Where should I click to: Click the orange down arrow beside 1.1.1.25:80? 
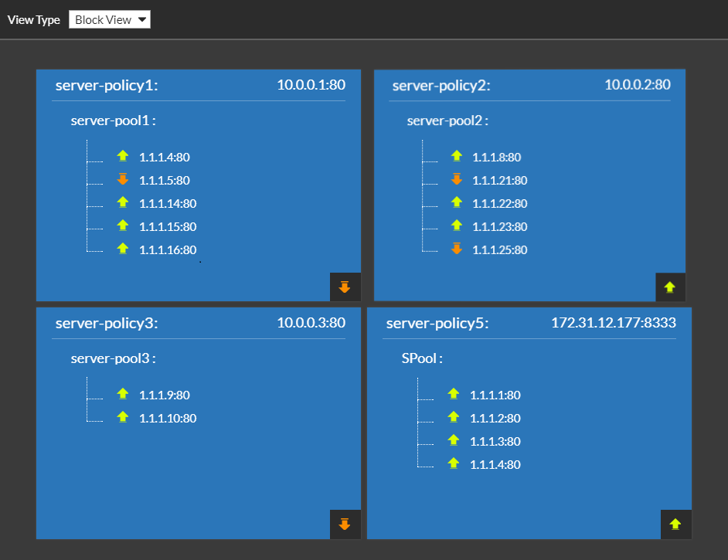click(457, 249)
